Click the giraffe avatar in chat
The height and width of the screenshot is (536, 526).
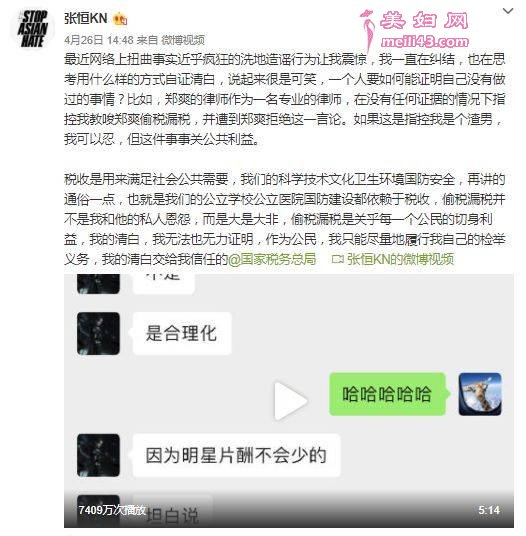tap(480, 394)
